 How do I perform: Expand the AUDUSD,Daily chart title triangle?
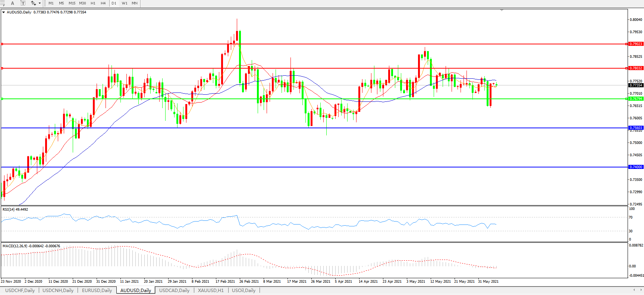click(x=4, y=12)
